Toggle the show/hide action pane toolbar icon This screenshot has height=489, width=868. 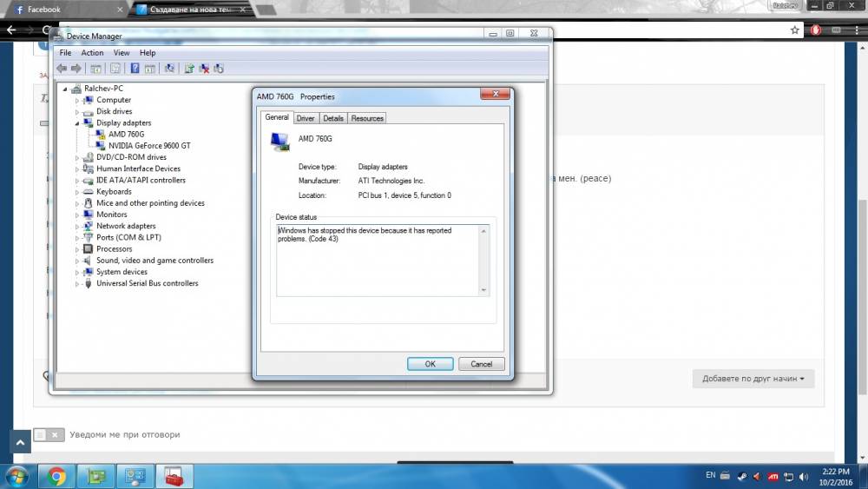(149, 68)
